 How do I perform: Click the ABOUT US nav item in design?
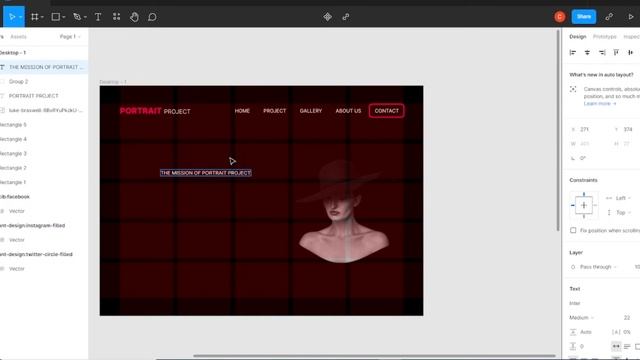[x=348, y=111]
